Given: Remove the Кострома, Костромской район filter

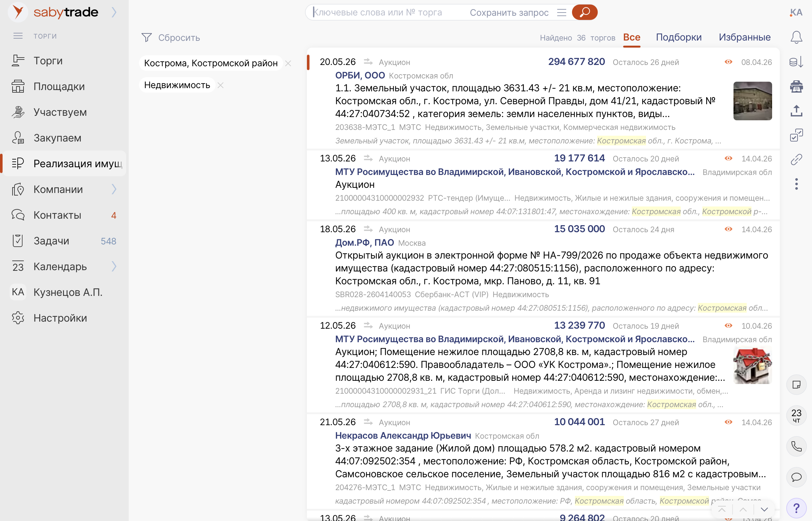Looking at the screenshot, I should click(288, 63).
